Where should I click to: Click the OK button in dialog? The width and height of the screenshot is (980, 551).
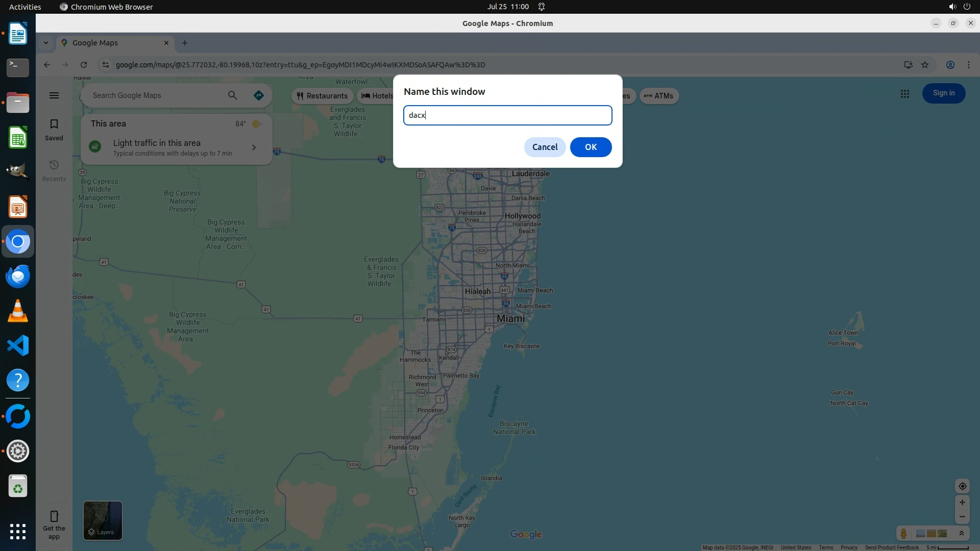591,147
